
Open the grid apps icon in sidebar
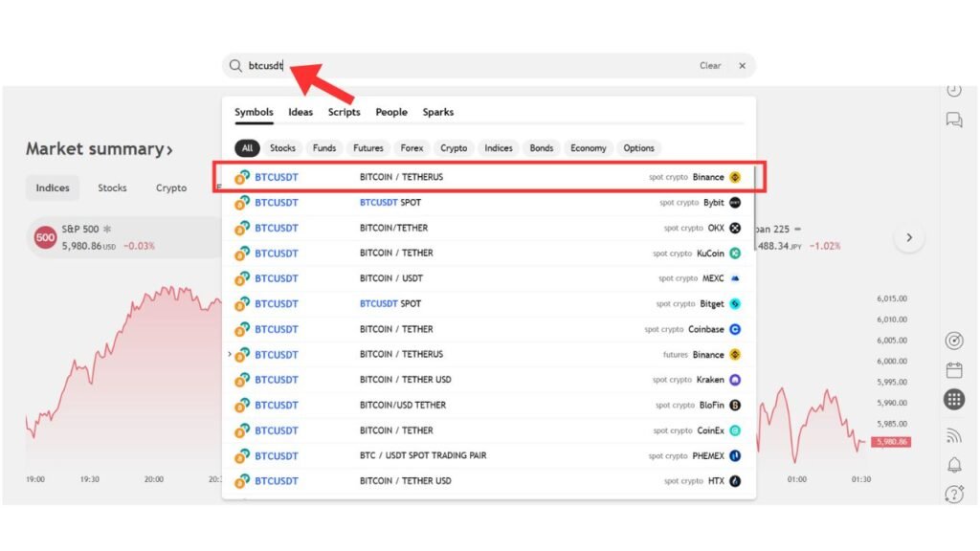(x=954, y=399)
